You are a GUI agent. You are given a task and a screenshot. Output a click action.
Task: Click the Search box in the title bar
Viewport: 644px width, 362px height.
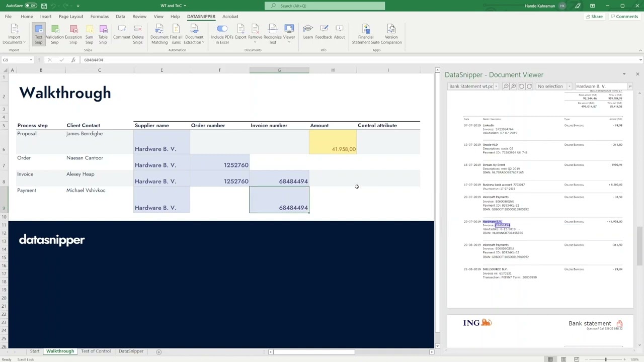pos(325,6)
